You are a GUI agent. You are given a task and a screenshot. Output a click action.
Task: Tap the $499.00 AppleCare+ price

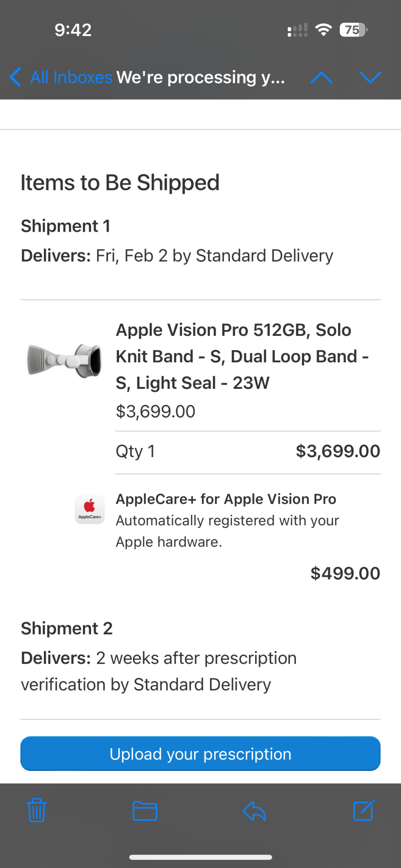[345, 573]
